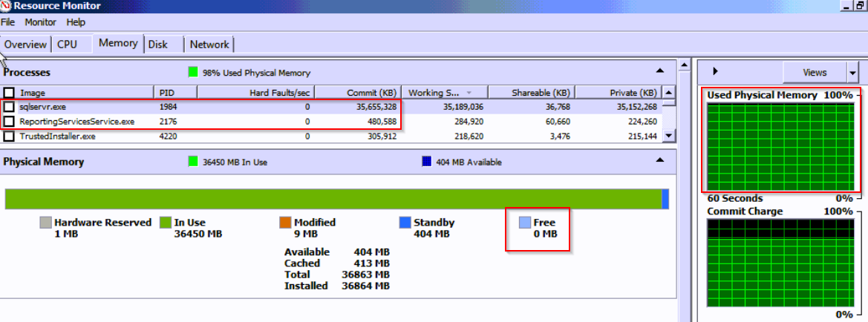Hide the graphs pane with arrow
Screen dimensions: 868x322
pos(715,72)
